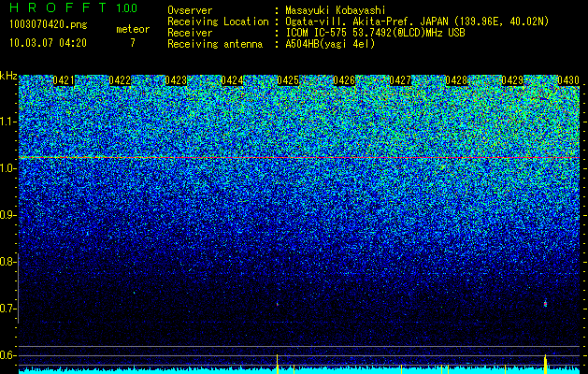Click the thick yellow spike beneath the 0429 echo
Image resolution: width=588 pixels, height=374 pixels.
click(x=546, y=364)
